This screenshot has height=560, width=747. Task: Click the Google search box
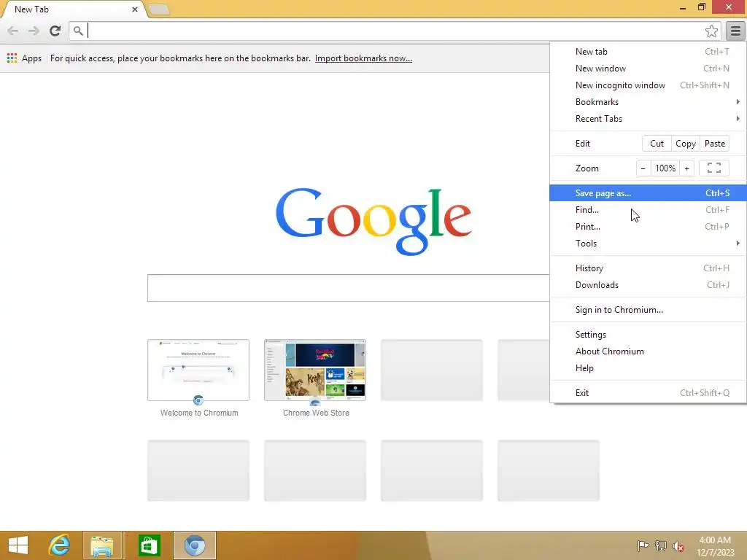click(x=349, y=288)
